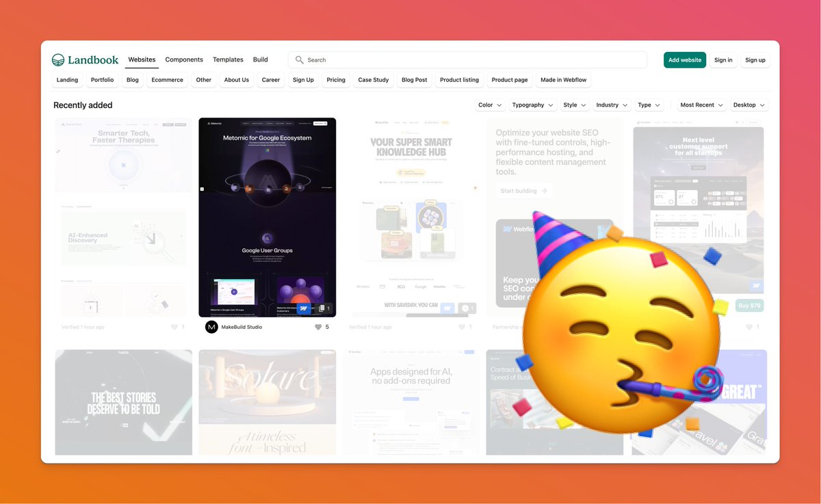Open the Desktop device dropdown

748,105
